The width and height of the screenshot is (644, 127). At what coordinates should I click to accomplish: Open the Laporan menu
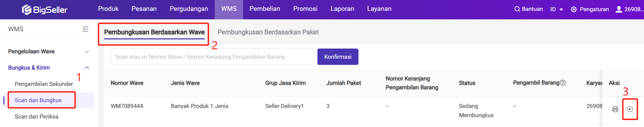(342, 9)
